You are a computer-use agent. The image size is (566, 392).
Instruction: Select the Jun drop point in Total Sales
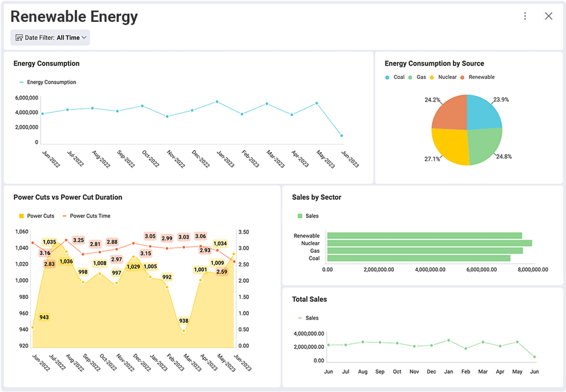click(x=534, y=357)
